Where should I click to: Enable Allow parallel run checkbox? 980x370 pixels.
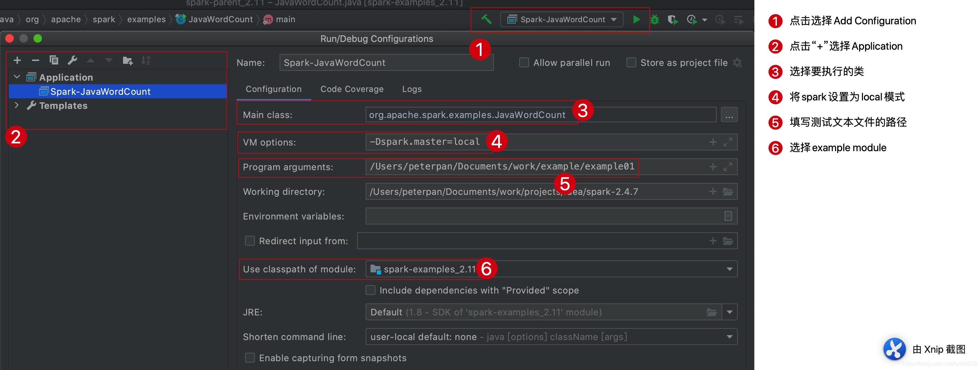tap(524, 62)
